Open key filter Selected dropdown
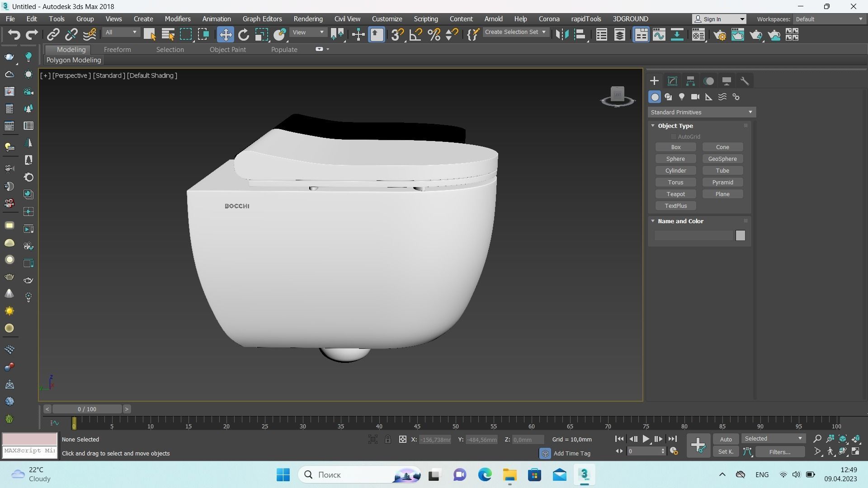This screenshot has height=488, width=868. 773,439
